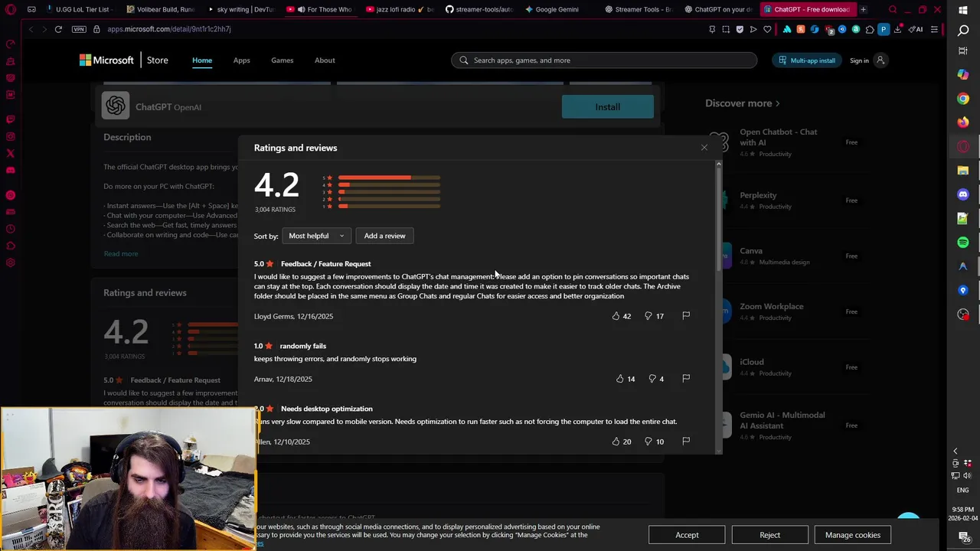Open the Apps tab in Microsoft Store

pyautogui.click(x=241, y=60)
